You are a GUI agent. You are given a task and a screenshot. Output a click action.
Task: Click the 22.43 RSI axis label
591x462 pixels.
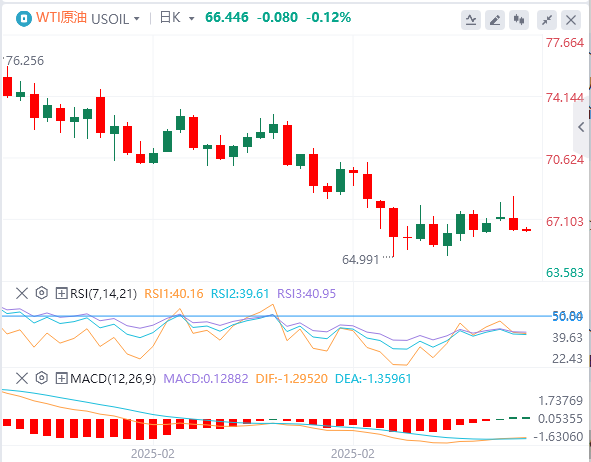568,358
